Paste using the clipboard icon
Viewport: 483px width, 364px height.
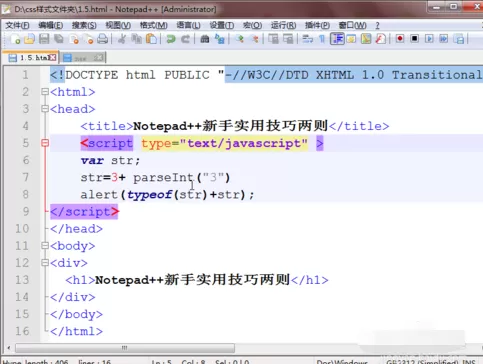point(151,39)
